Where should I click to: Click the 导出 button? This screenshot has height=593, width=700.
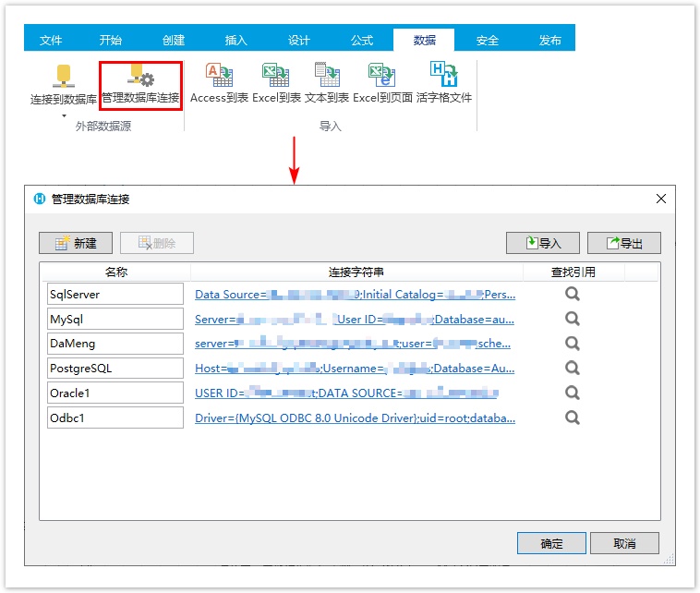click(x=624, y=243)
